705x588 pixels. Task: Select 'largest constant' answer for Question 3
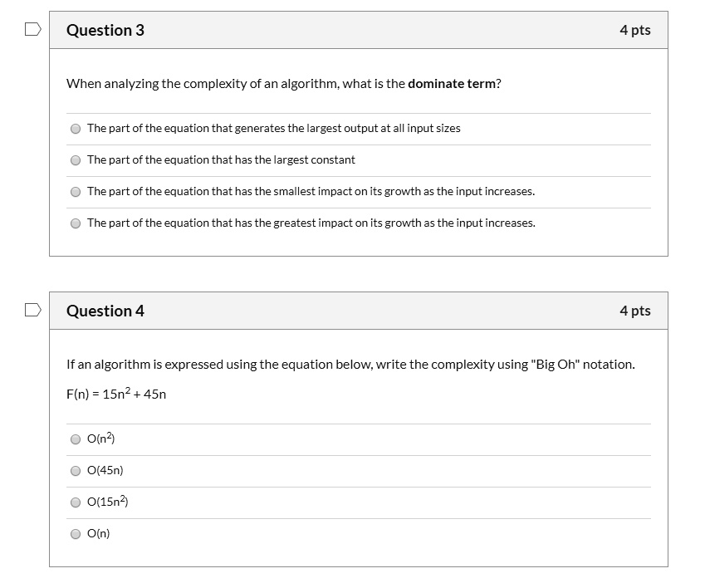pos(75,159)
